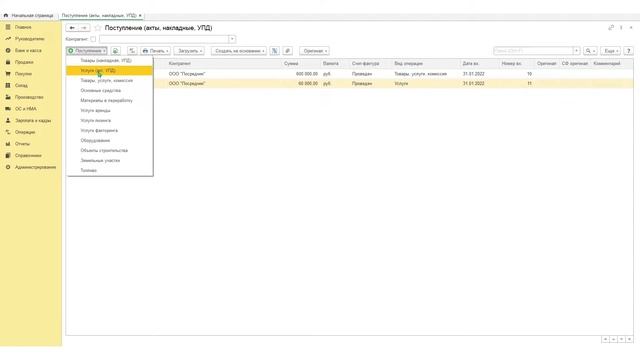This screenshot has width=640, height=360.
Task: Sort by Дата вх. column header
Action: [471, 64]
